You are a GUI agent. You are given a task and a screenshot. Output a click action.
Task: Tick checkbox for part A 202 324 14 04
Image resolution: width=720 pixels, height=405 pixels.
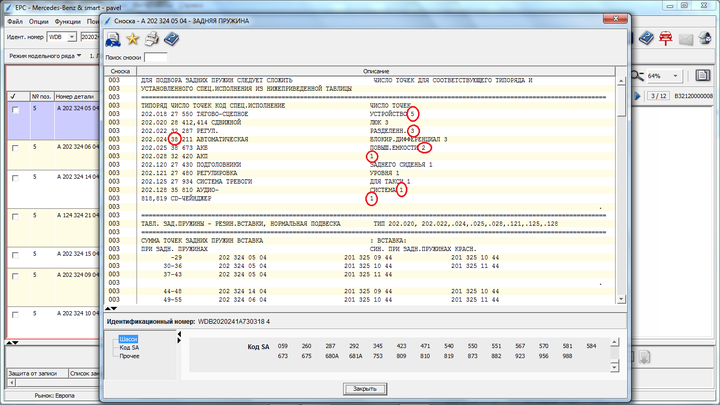(x=16, y=178)
